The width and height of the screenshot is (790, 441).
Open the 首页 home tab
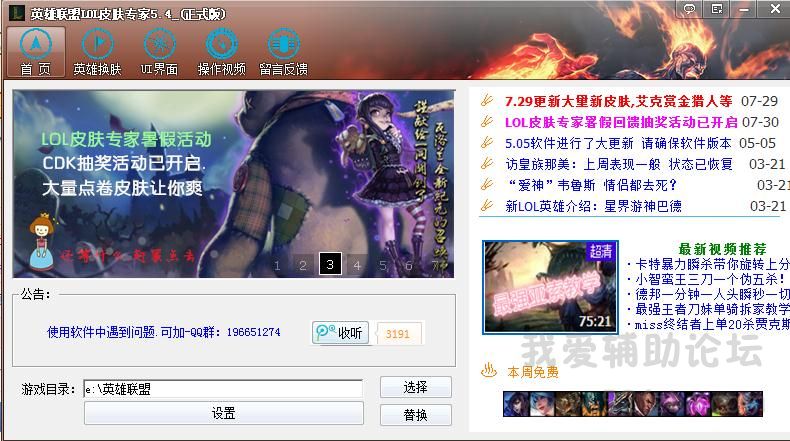[x=36, y=52]
